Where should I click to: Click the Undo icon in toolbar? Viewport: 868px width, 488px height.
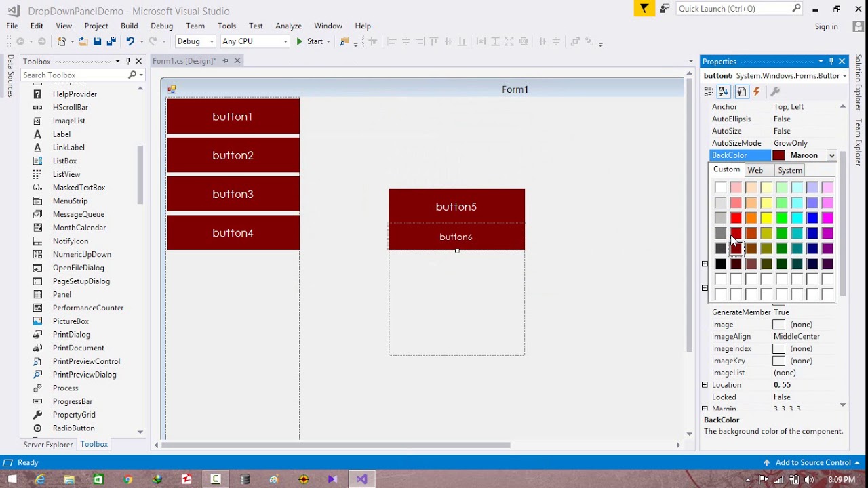pyautogui.click(x=130, y=41)
